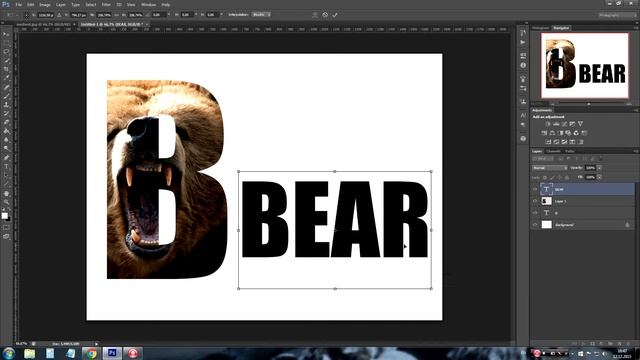Viewport: 640px width, 360px height.
Task: Open the Character panel icon
Action: (523, 116)
